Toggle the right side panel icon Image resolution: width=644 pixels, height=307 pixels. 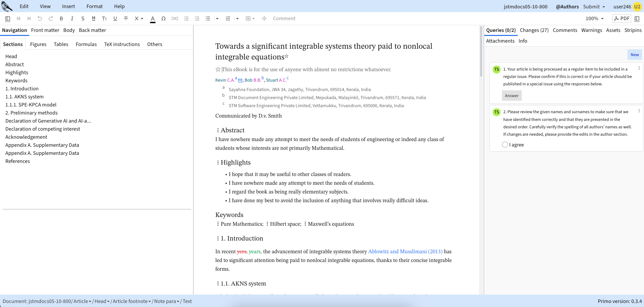(x=637, y=18)
